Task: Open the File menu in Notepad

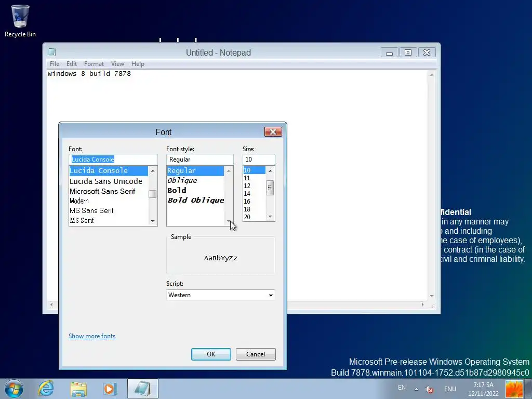Action: 54,64
